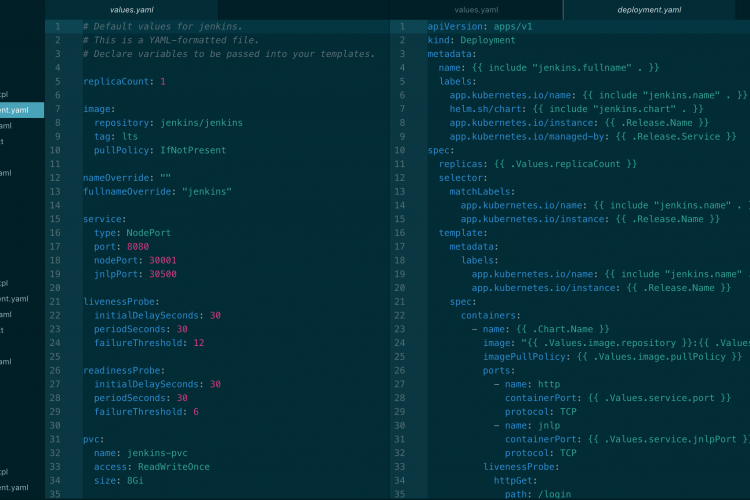Open the inactive values.yaml tab in the right pane
This screenshot has width=750, height=500.
[x=476, y=10]
